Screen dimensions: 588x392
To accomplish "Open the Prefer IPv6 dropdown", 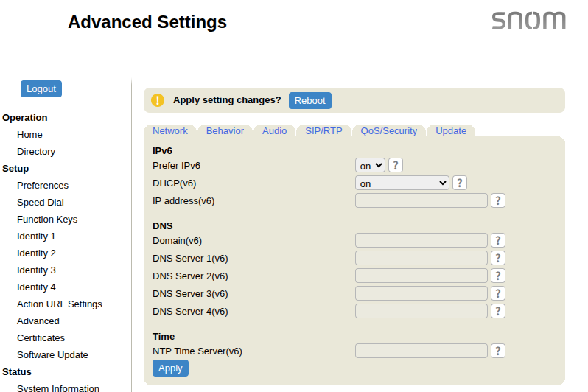I will click(x=370, y=166).
